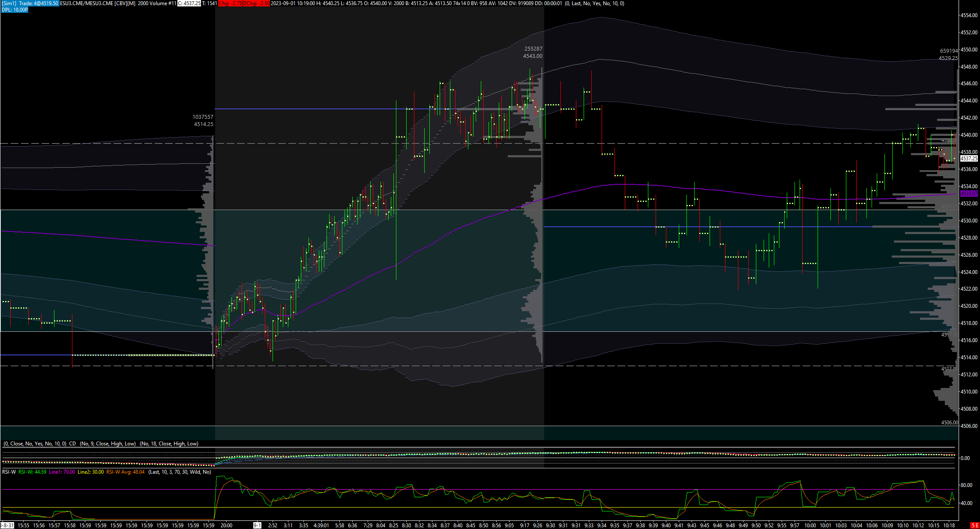Click the DPL: 18.00P daily profit label
This screenshot has width=980, height=529.
[x=15, y=10]
